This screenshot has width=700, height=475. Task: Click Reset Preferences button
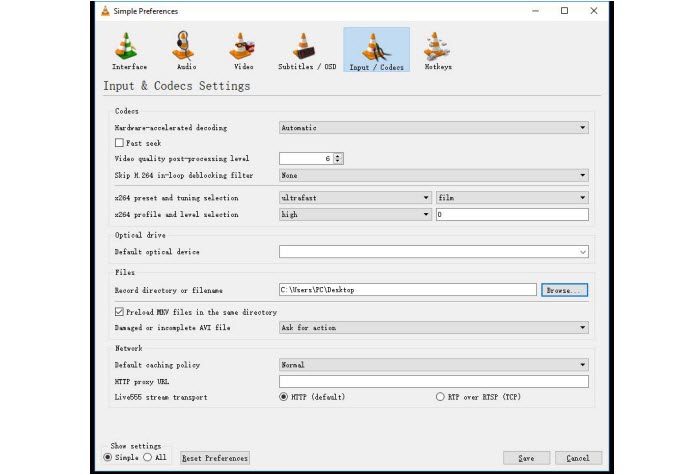pos(215,458)
